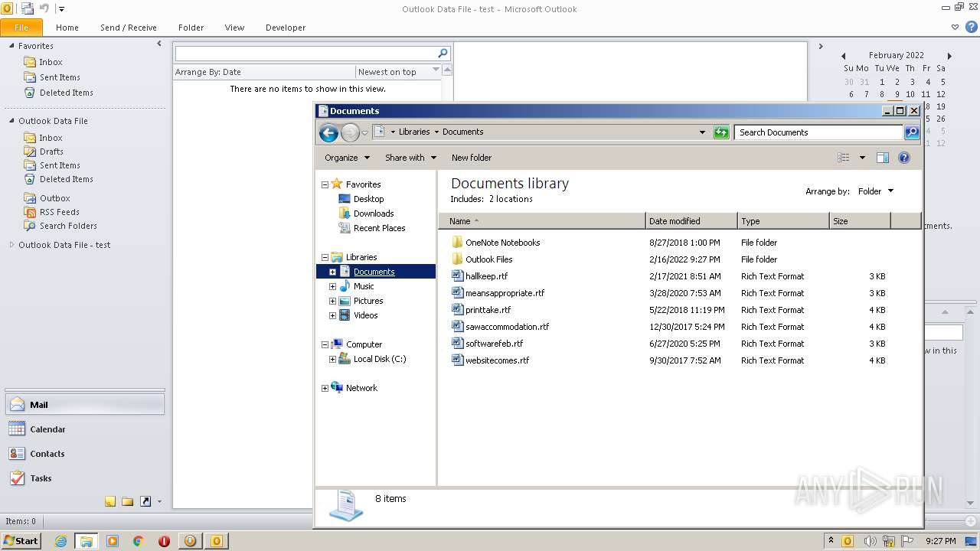Open Recent Places in explorer sidebar
Image resolution: width=980 pixels, height=551 pixels.
372,228
